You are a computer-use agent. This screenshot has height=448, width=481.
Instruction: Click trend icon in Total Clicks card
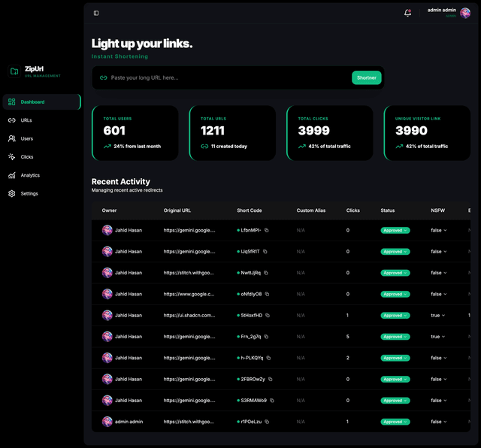click(x=302, y=147)
